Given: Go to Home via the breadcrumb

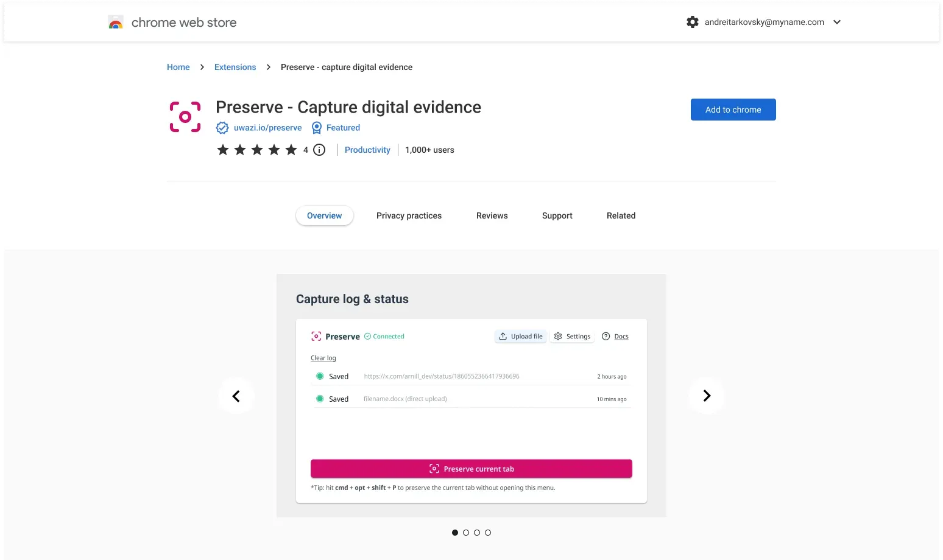Looking at the screenshot, I should [x=178, y=67].
